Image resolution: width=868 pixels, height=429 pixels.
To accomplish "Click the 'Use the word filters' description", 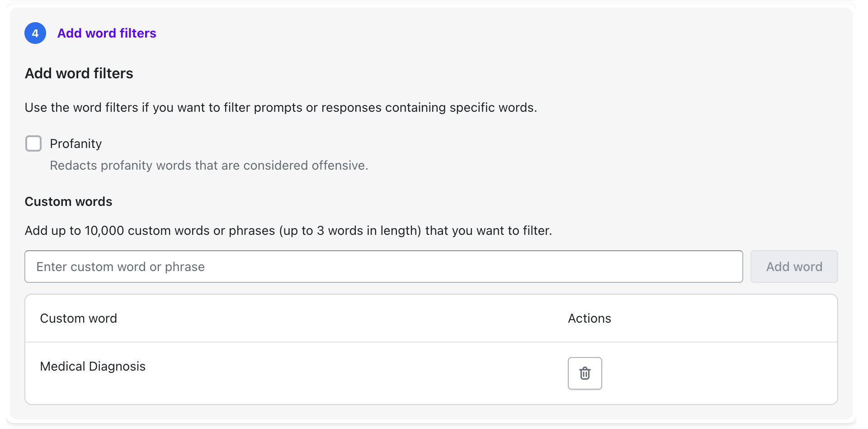I will coord(281,108).
